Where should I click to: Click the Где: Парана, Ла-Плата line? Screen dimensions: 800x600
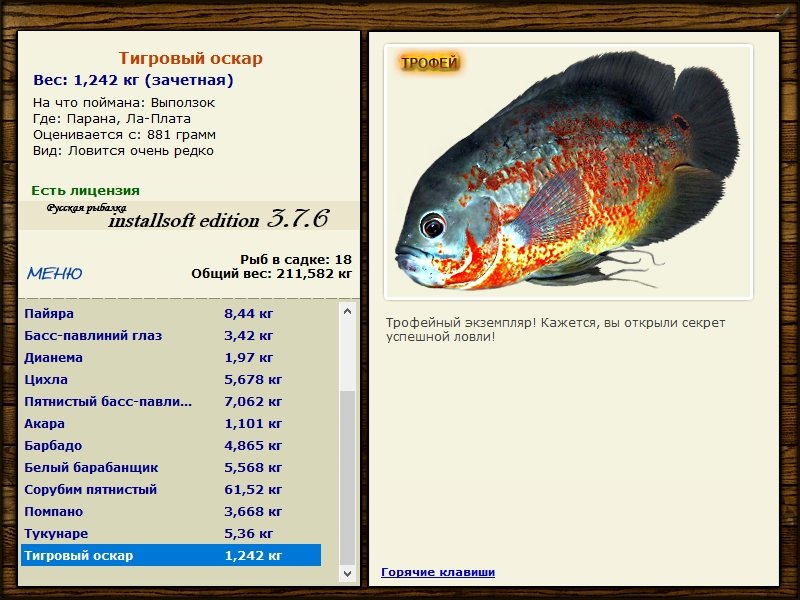coord(112,118)
